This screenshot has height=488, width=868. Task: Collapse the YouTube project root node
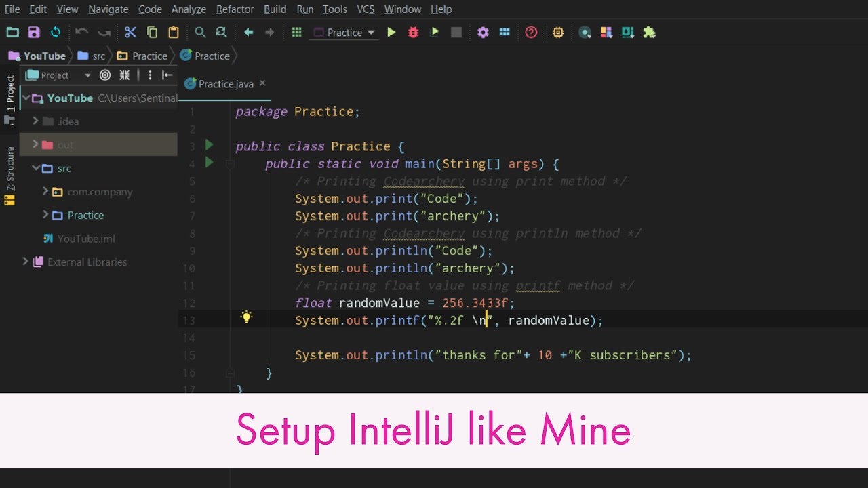click(x=26, y=98)
